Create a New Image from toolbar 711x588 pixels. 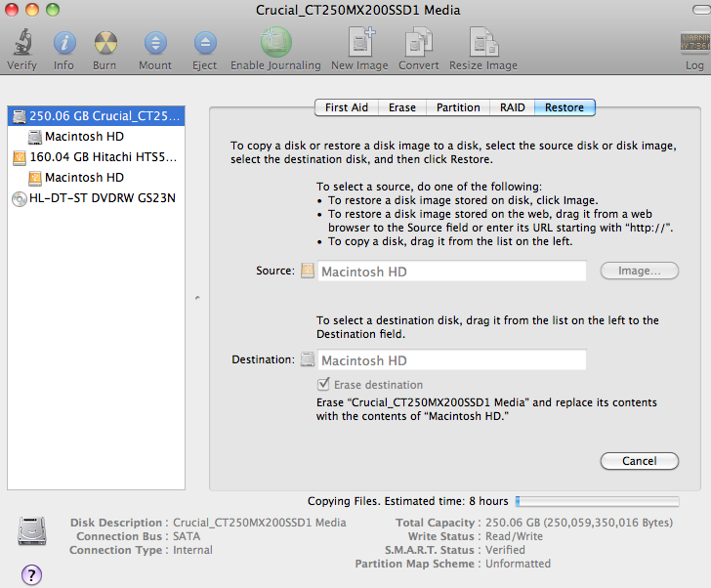pyautogui.click(x=360, y=42)
